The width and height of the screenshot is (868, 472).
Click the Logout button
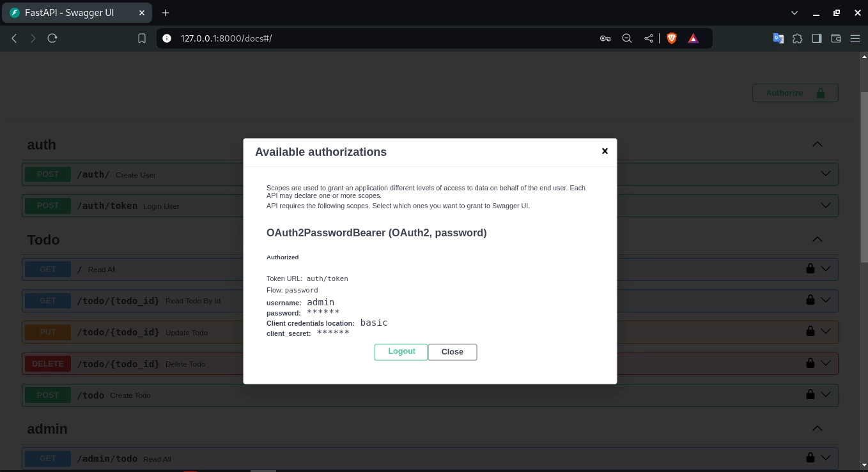pyautogui.click(x=401, y=352)
